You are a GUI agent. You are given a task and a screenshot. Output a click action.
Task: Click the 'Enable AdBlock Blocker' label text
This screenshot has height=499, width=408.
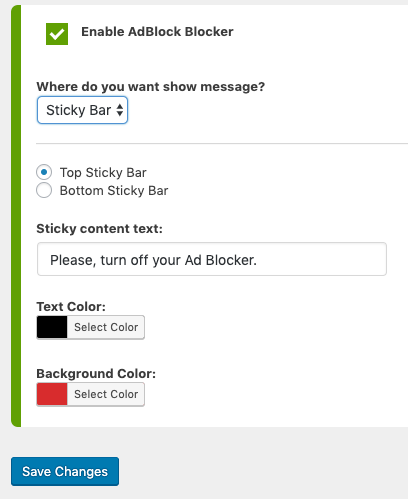click(x=157, y=32)
